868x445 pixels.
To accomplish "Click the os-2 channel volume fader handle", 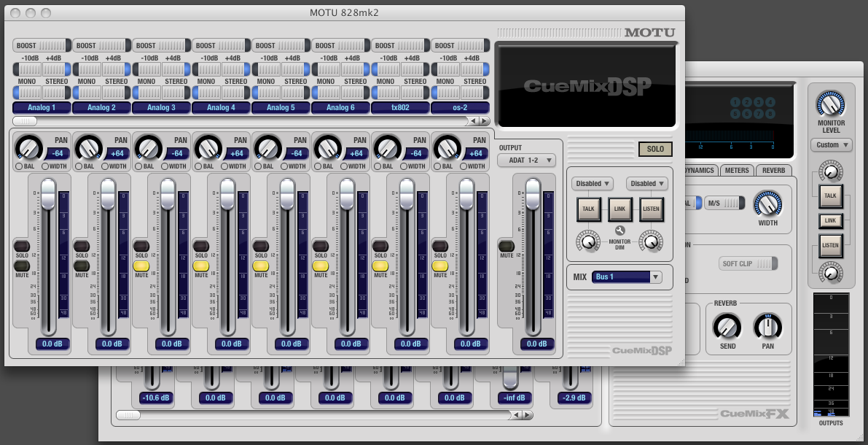I will coord(467,194).
